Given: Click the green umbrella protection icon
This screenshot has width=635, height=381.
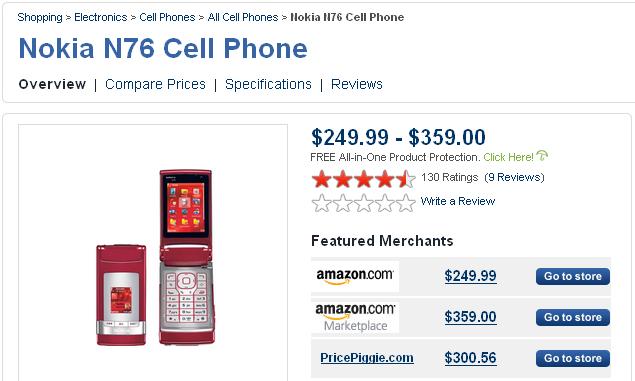Looking at the screenshot, I should (542, 155).
